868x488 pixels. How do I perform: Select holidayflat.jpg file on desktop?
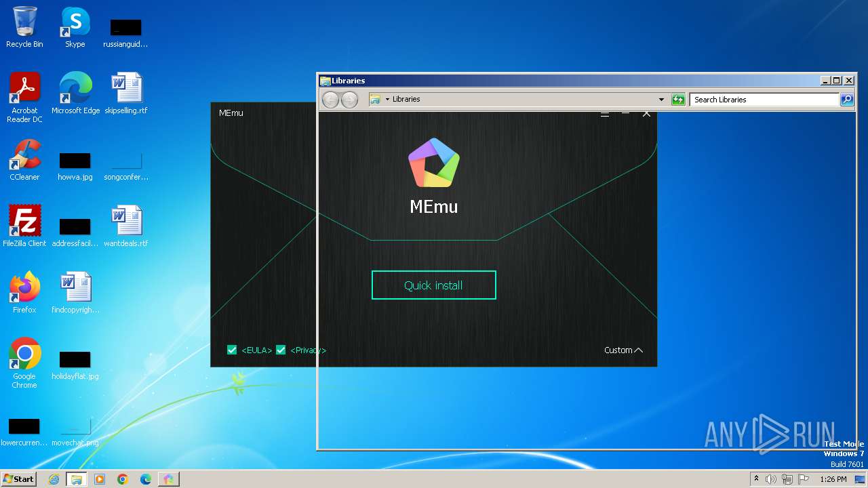pyautogui.click(x=75, y=365)
